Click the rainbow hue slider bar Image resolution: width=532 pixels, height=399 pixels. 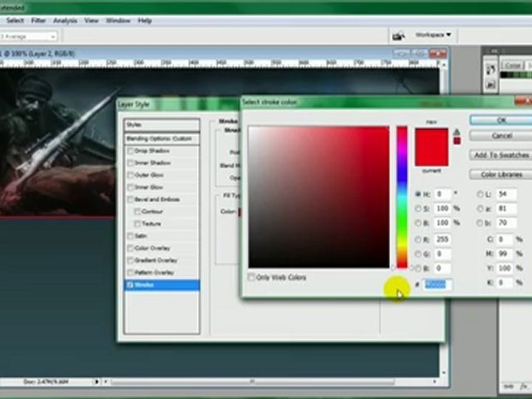coord(402,197)
